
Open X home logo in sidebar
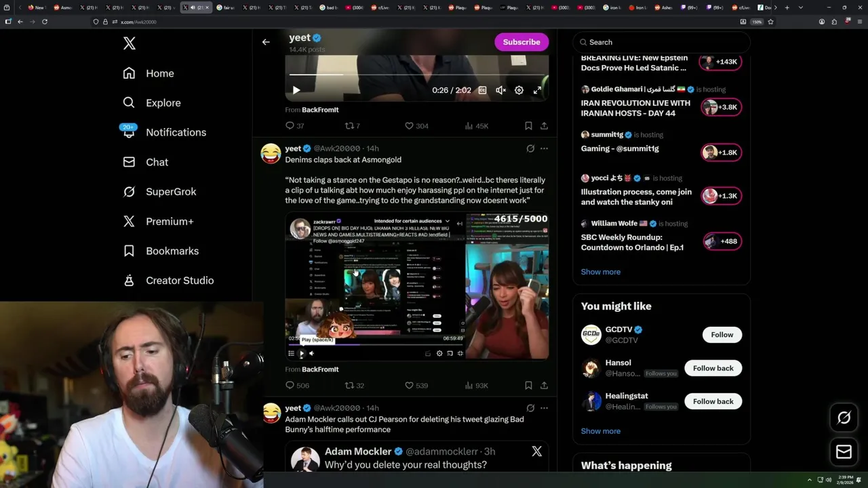tap(130, 44)
